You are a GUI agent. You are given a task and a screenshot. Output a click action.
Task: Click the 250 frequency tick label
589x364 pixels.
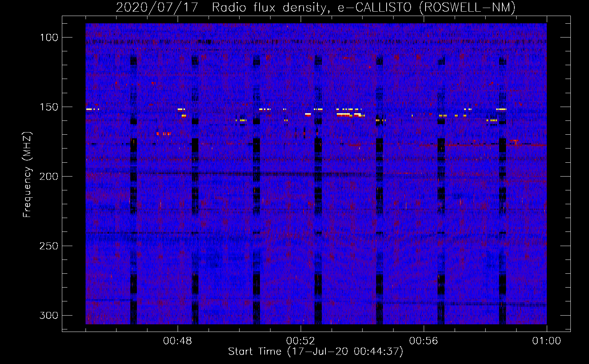click(x=49, y=246)
